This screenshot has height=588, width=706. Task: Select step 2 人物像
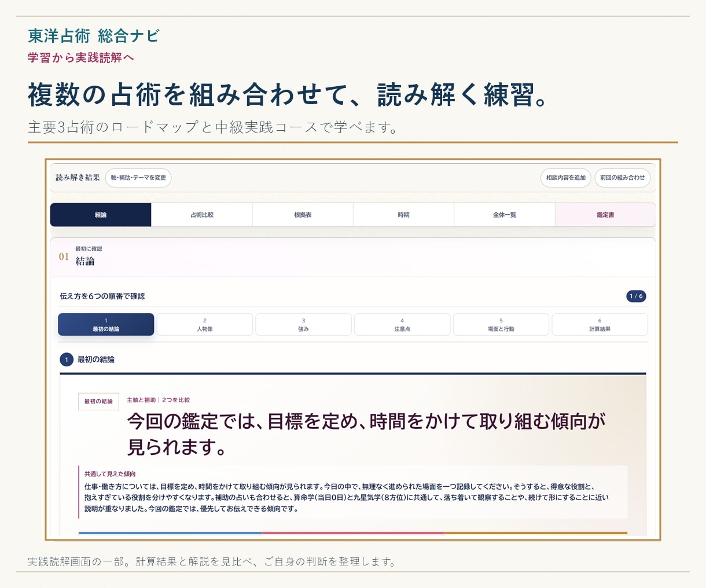click(205, 325)
